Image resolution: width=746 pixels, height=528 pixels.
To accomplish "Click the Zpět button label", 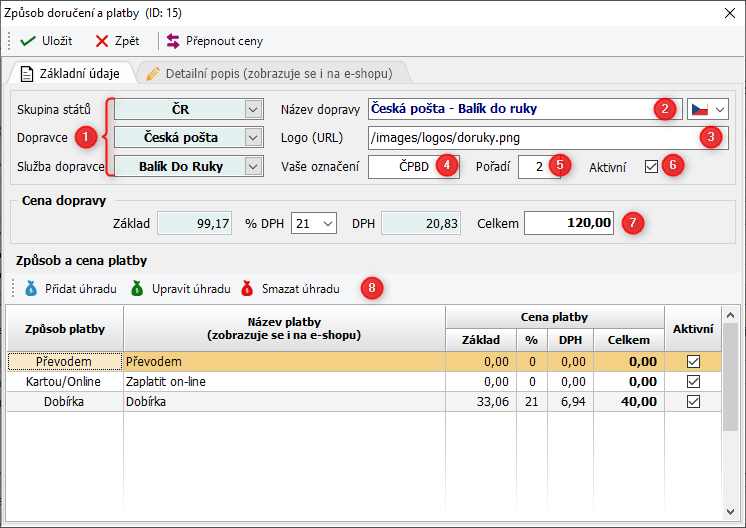I will click(127, 41).
